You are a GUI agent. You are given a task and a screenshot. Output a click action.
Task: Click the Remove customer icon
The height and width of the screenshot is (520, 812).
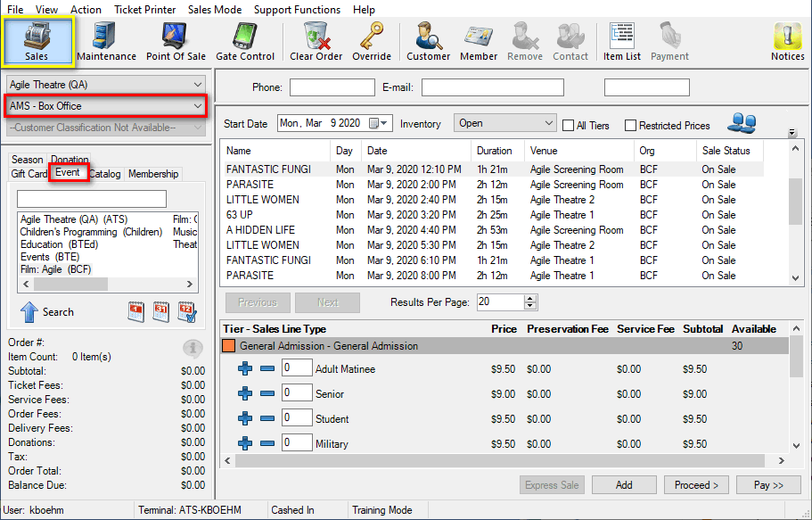(x=525, y=42)
